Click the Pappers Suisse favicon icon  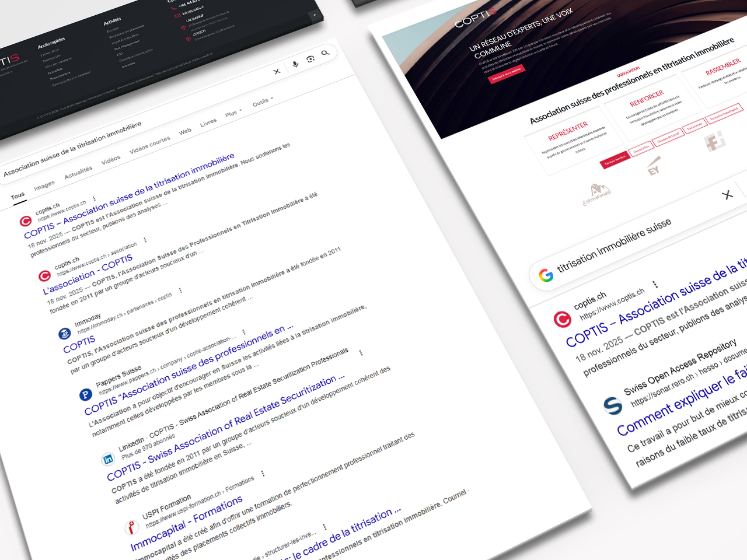pyautogui.click(x=85, y=395)
